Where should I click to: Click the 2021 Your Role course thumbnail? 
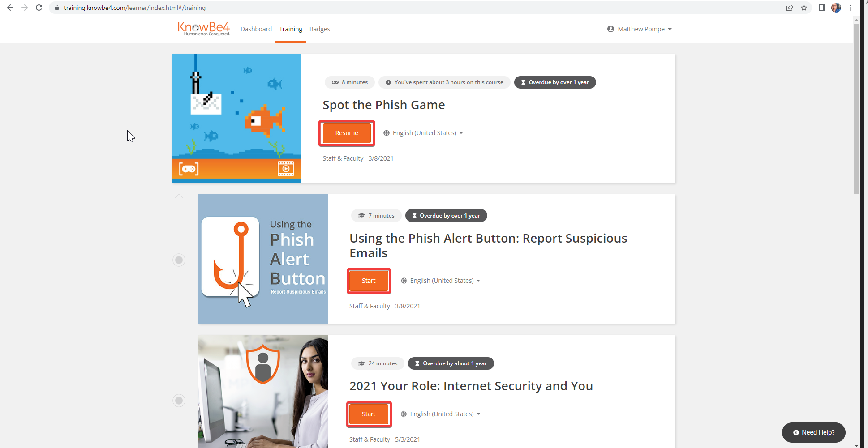pyautogui.click(x=263, y=392)
